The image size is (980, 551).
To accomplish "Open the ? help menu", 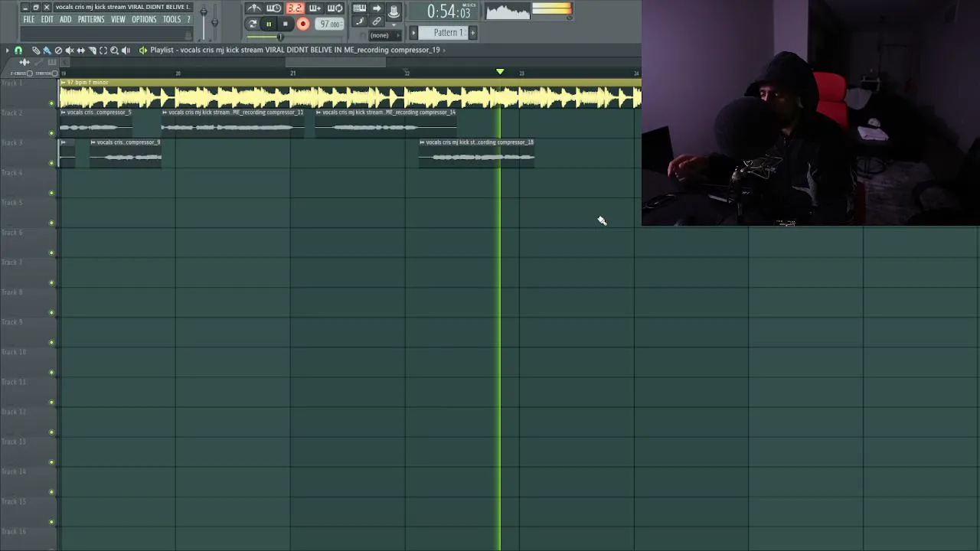I will click(188, 19).
